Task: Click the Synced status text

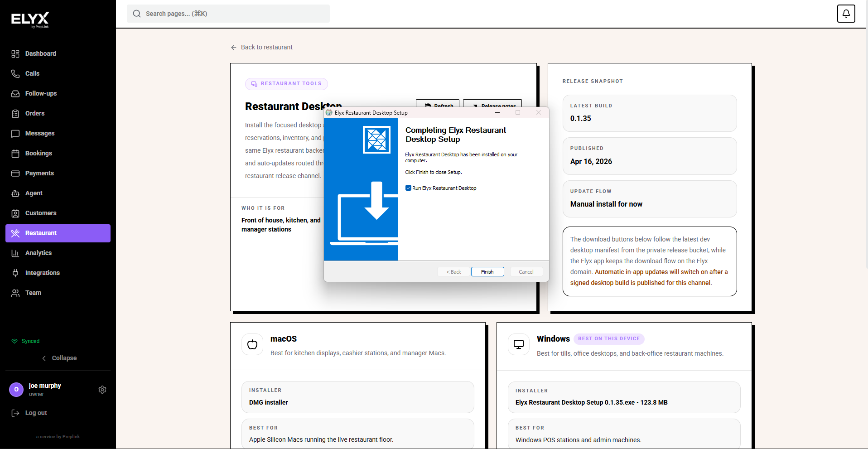Action: tap(30, 342)
